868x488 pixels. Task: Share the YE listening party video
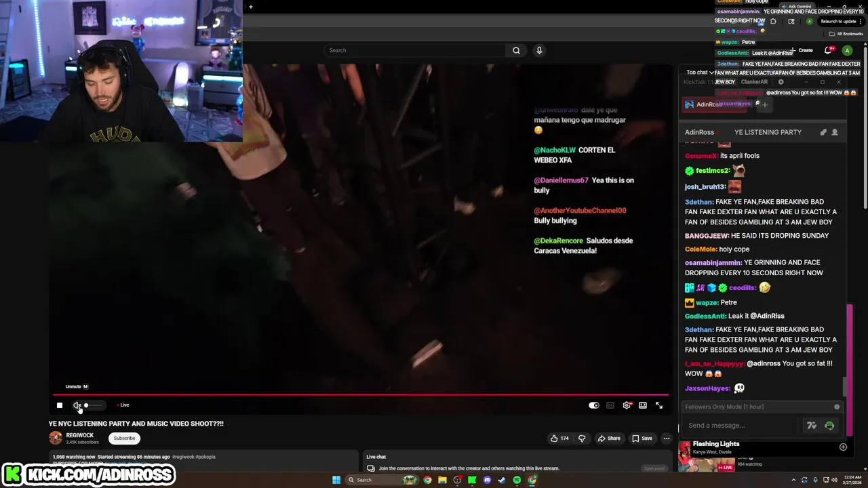point(609,439)
